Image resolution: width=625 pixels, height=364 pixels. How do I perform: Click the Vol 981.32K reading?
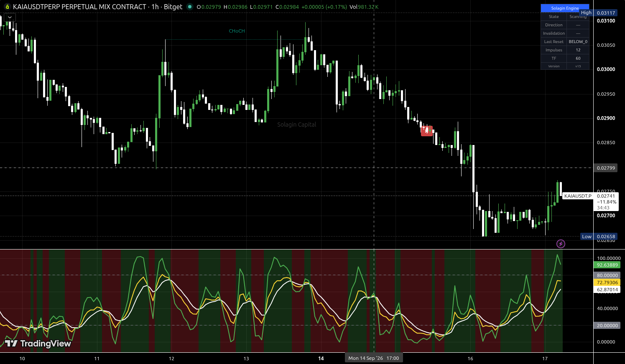pyautogui.click(x=364, y=7)
